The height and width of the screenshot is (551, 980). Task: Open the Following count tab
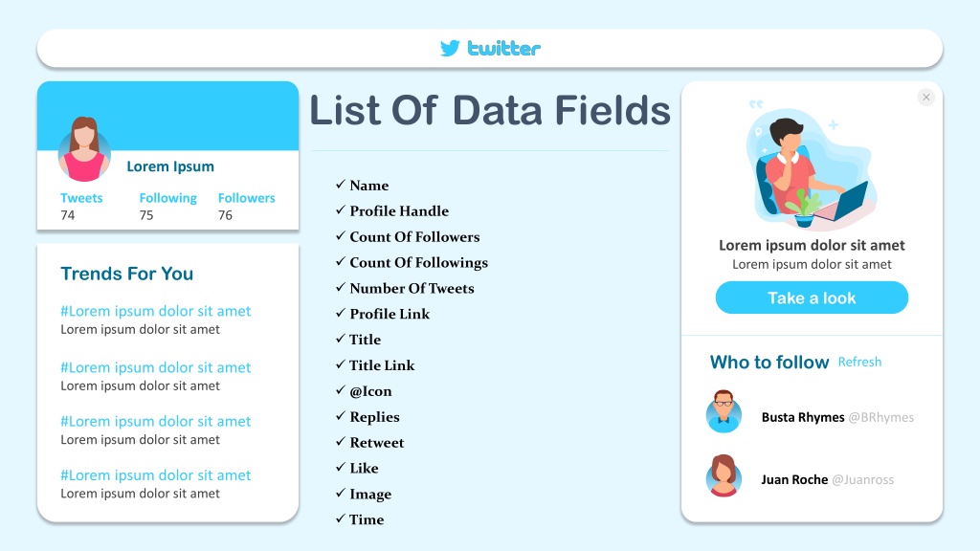(x=167, y=207)
